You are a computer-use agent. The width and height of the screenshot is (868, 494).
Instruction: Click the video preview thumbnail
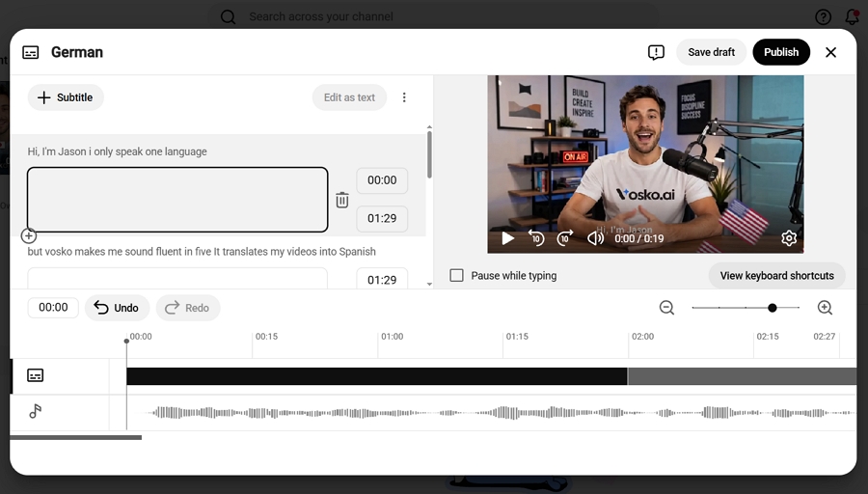(645, 164)
